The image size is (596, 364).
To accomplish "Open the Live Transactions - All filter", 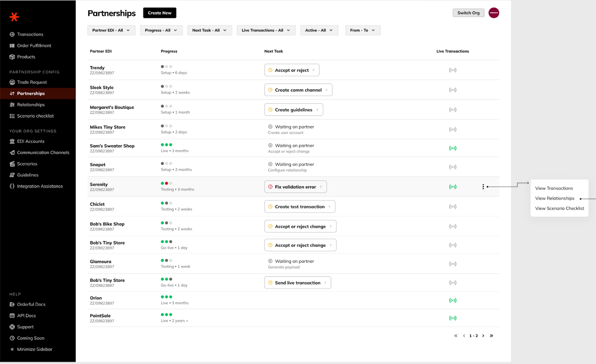I will (266, 30).
